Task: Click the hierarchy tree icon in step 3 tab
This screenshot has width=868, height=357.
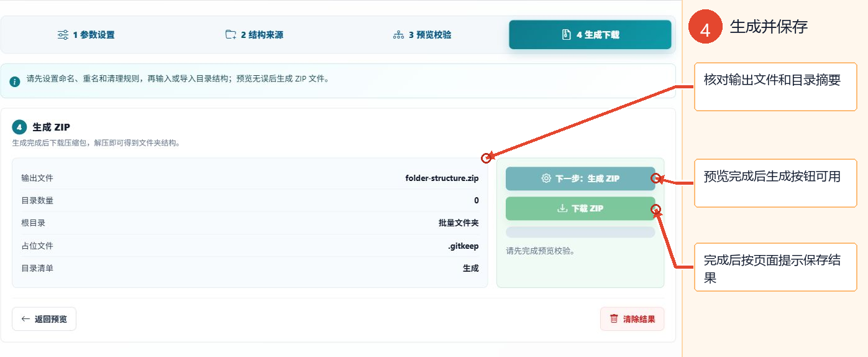Action: (398, 35)
